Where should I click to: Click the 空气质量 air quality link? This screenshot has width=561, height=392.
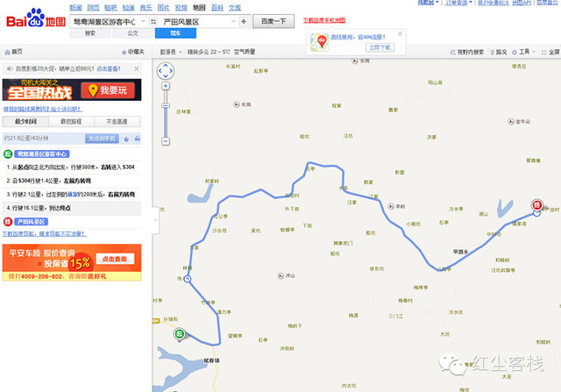click(x=245, y=52)
